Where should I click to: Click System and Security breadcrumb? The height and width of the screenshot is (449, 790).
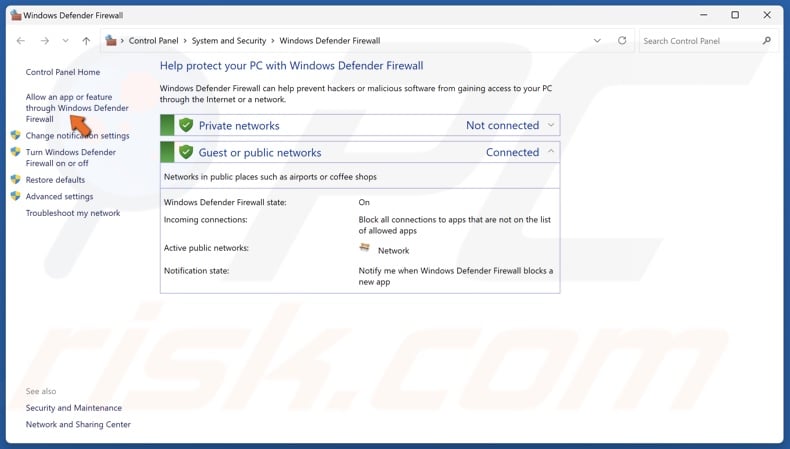(229, 41)
